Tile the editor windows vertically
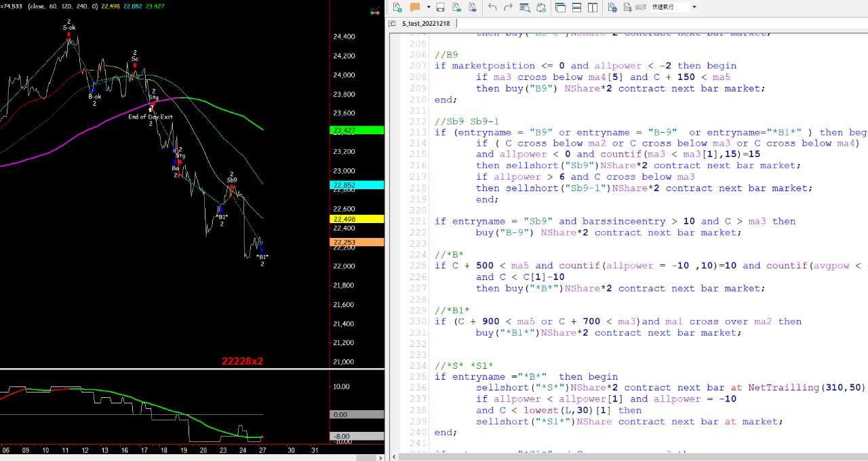The width and height of the screenshot is (868, 461). [593, 7]
